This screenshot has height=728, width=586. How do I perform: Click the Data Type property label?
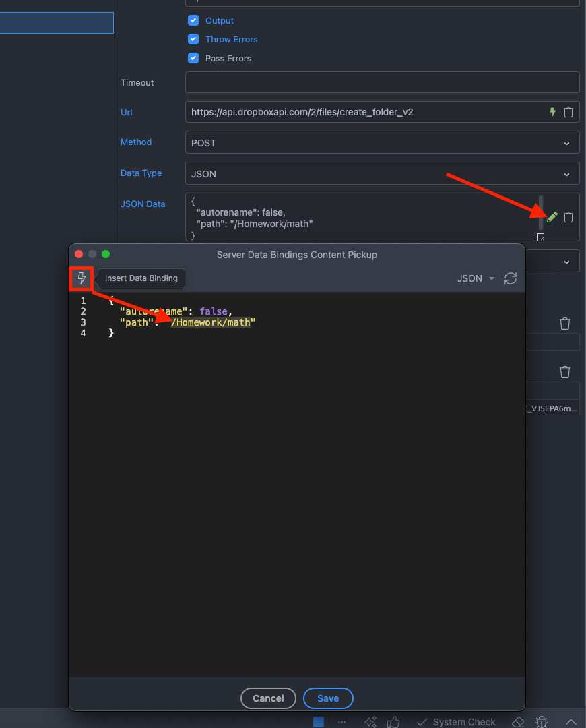point(141,173)
